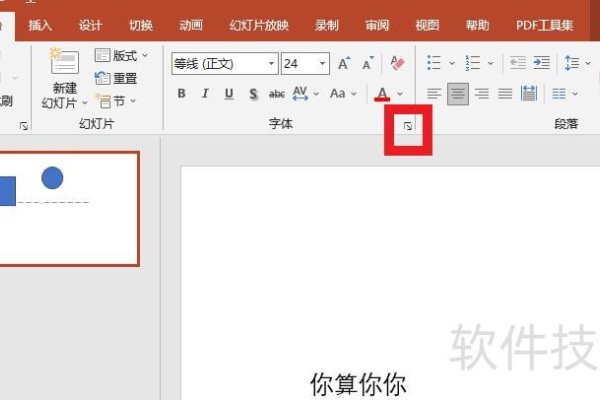Apply distributed alignment
Image resolution: width=600 pixels, height=400 pixels.
529,93
